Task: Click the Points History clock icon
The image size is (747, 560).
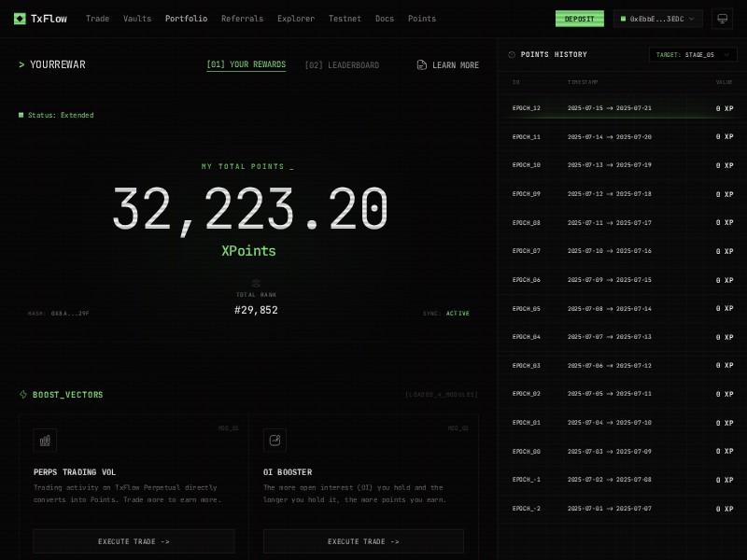Action: 510,54
